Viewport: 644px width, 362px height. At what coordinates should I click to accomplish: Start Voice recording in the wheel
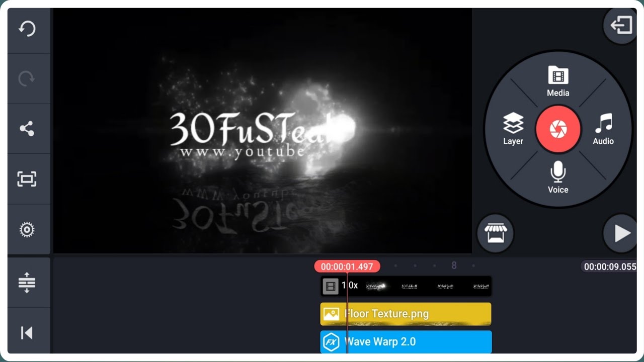558,177
